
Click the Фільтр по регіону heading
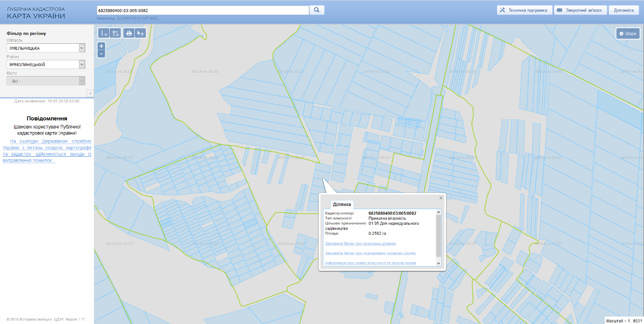point(26,34)
